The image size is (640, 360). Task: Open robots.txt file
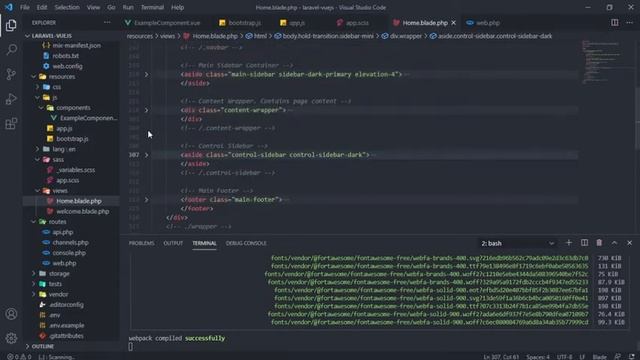pyautogui.click(x=65, y=56)
